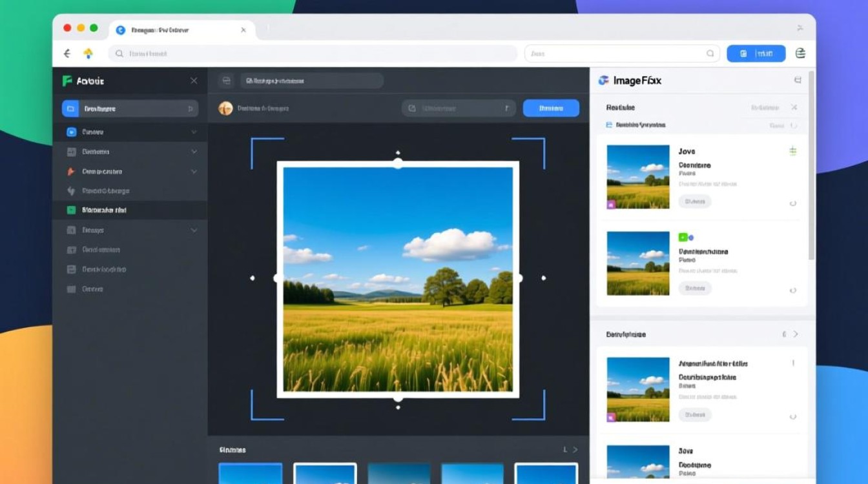Click the globe icon at browser toolbar's far right
Image resolution: width=868 pixels, height=484 pixels.
coord(801,54)
